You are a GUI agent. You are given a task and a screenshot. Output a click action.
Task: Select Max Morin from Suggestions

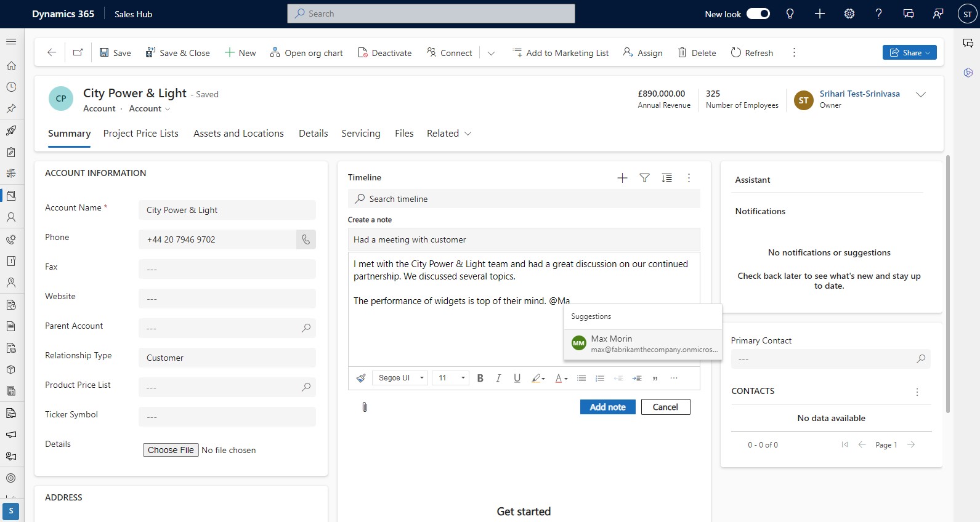[x=642, y=343]
